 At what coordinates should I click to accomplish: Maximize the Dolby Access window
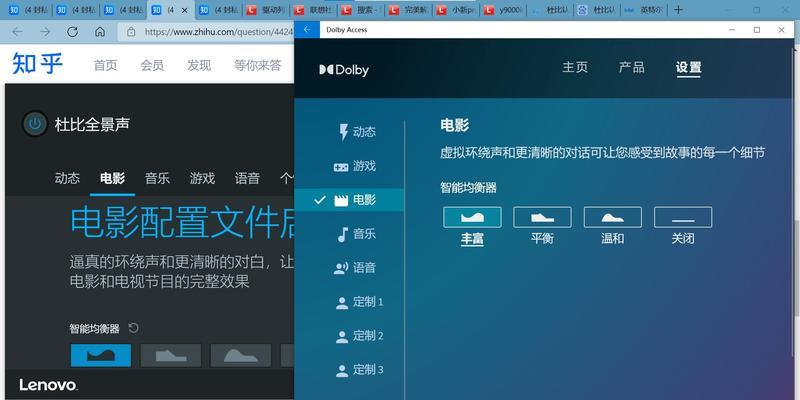[x=757, y=30]
